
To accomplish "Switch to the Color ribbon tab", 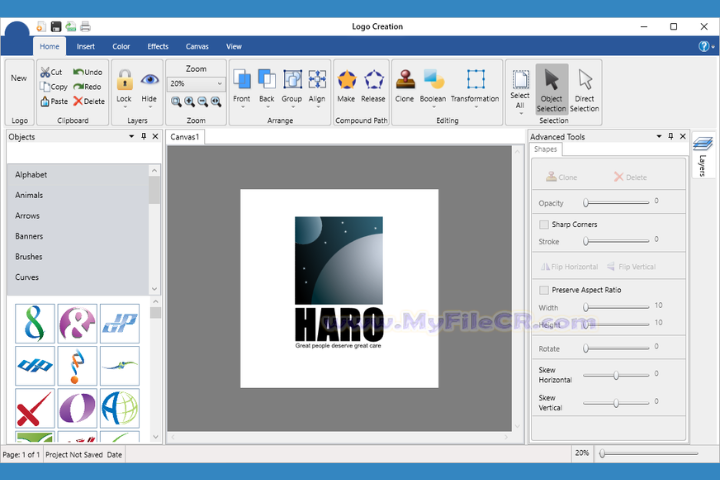I will coord(121,46).
